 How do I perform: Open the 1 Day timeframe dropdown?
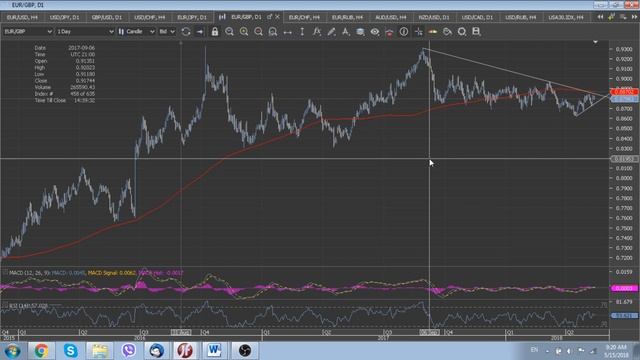85,31
